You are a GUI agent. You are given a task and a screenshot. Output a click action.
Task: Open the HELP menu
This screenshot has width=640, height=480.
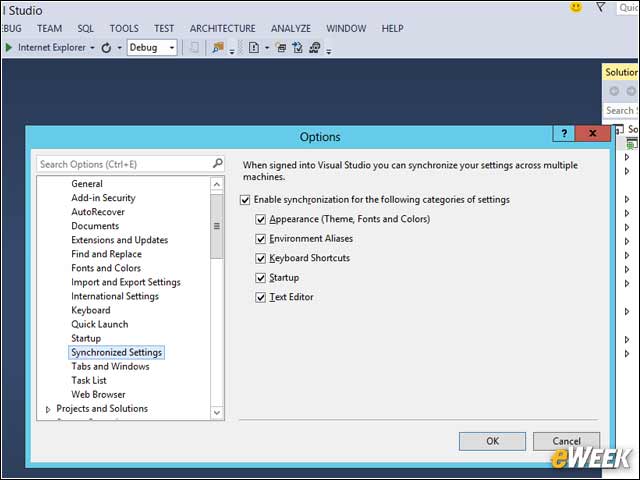pos(392,29)
